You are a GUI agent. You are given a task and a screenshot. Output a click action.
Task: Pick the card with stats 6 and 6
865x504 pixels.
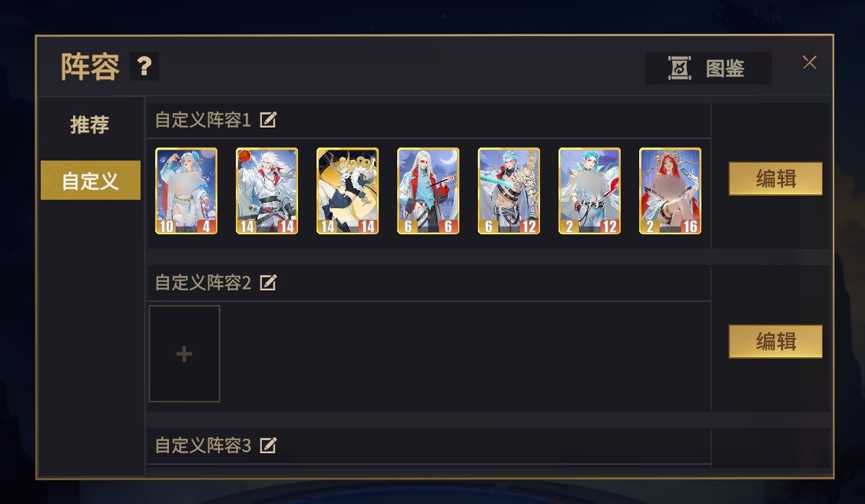[428, 191]
